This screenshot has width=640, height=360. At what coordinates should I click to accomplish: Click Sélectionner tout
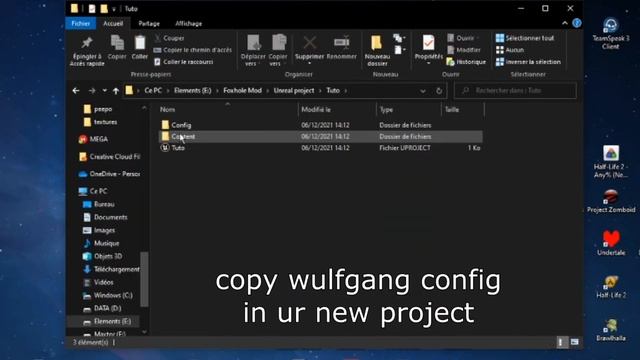[x=525, y=38]
